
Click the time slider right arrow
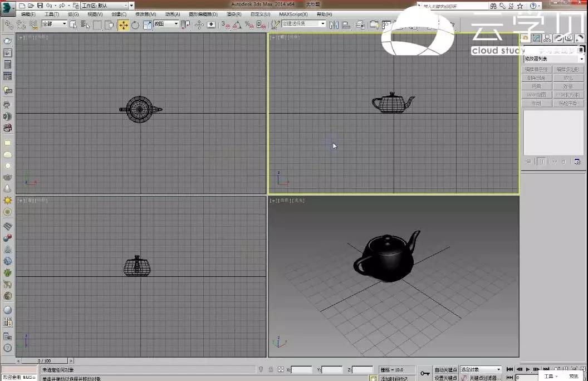[71, 361]
